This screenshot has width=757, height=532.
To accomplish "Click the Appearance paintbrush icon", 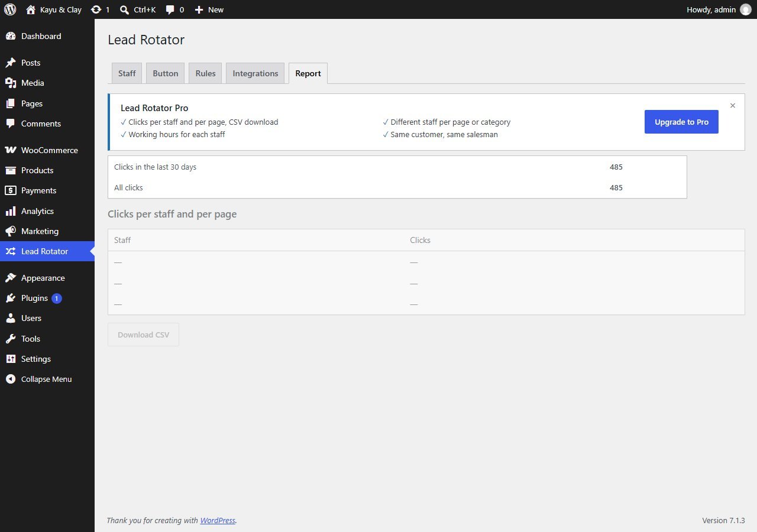I will pos(11,278).
